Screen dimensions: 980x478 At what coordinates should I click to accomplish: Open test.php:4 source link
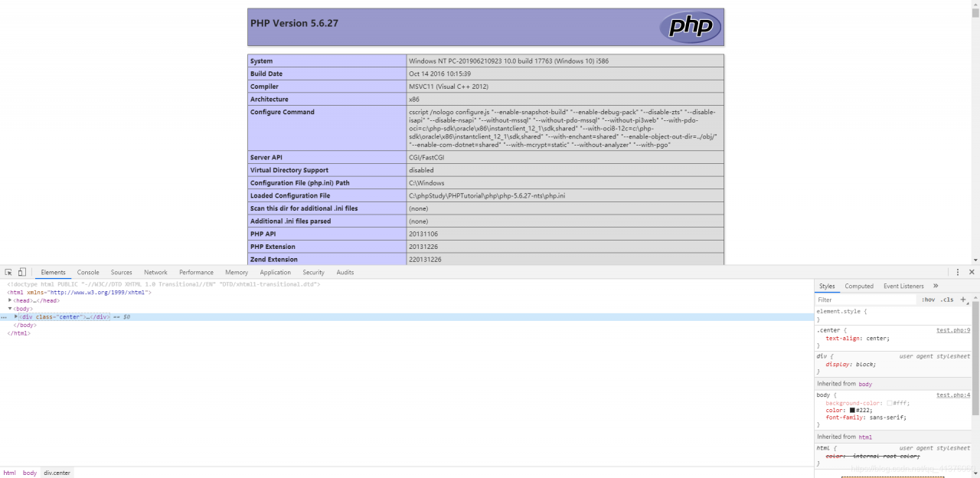953,395
